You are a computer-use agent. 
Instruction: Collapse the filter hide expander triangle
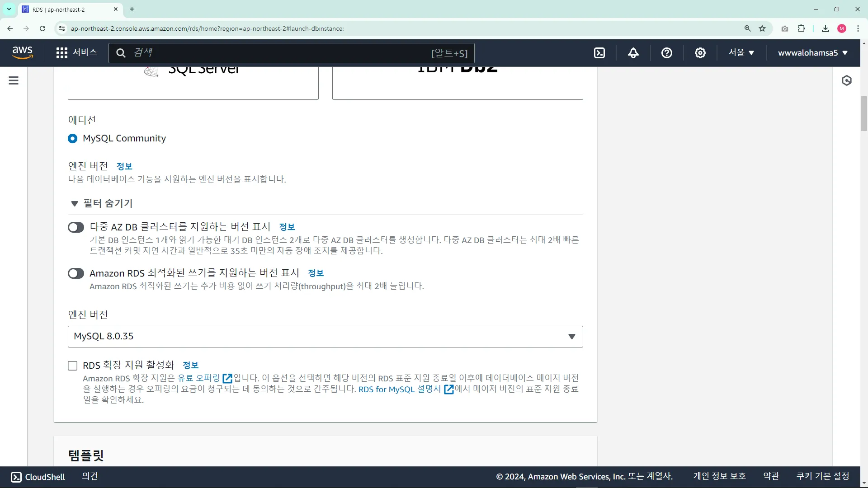click(x=75, y=204)
